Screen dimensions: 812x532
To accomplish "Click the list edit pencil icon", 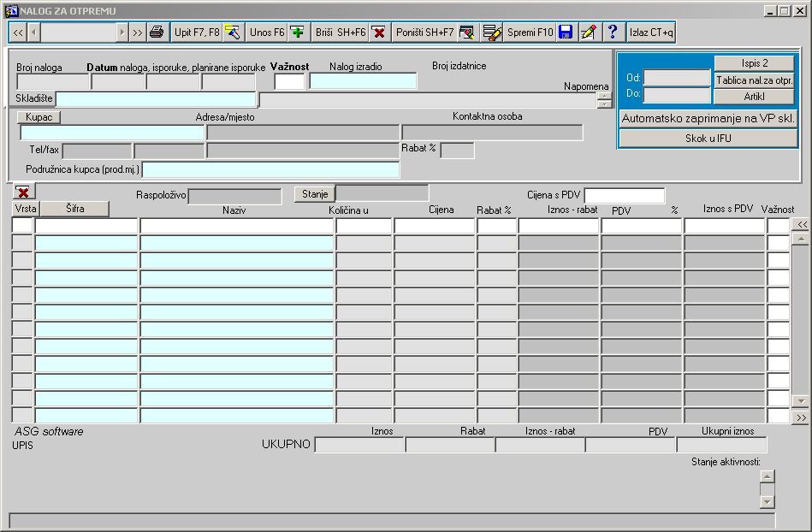I will 491,33.
